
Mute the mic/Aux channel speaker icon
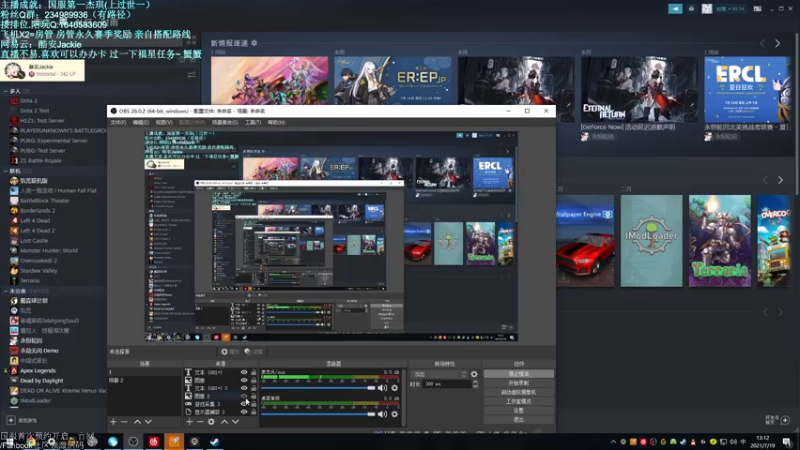382,388
